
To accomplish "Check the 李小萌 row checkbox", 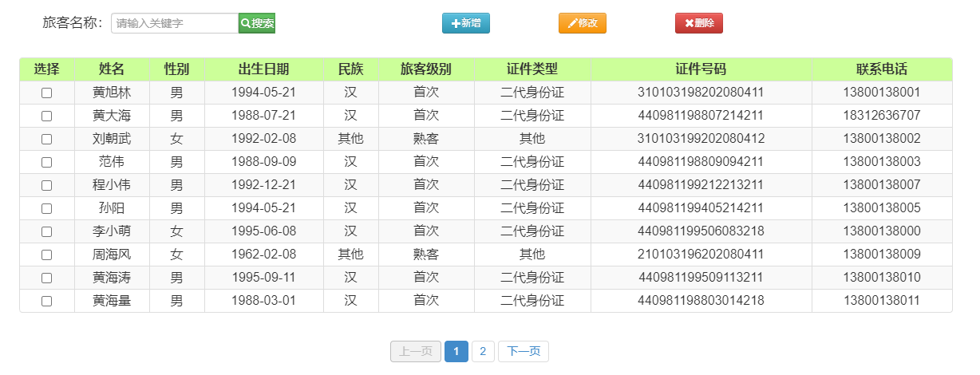I will coord(47,231).
